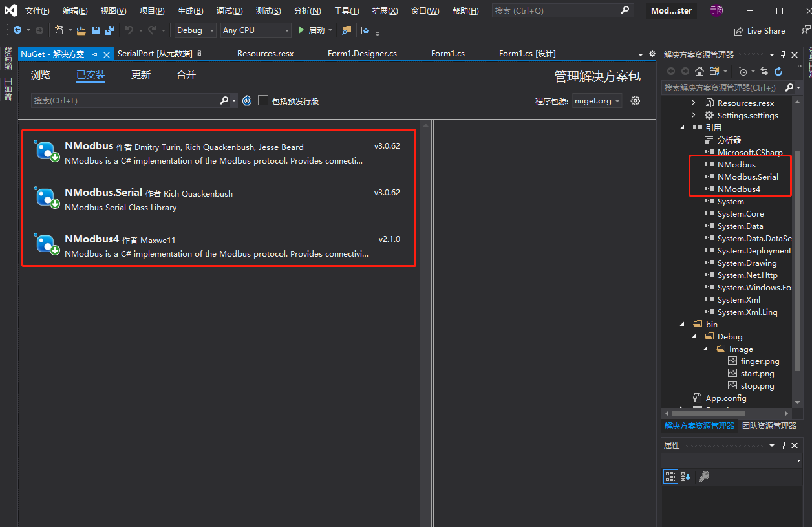The height and width of the screenshot is (527, 812).
Task: Click the Solution Explorer search magnifier icon
Action: [x=789, y=87]
